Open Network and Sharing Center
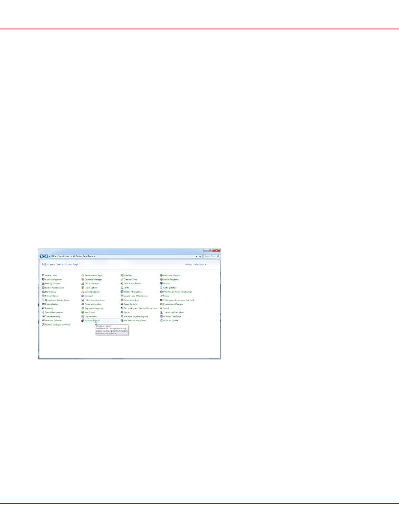 click(55, 300)
